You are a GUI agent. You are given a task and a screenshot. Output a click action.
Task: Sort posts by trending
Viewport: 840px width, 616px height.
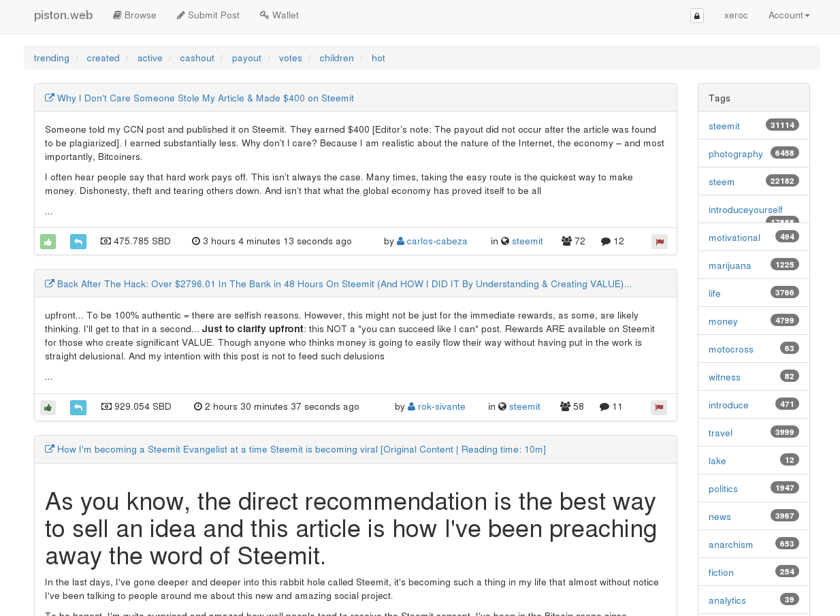pos(52,58)
